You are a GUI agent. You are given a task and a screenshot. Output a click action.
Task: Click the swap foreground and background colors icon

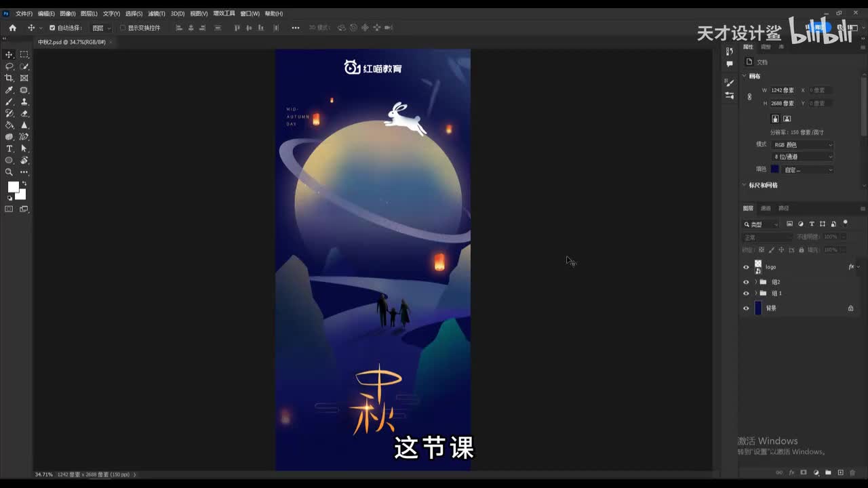[24, 184]
